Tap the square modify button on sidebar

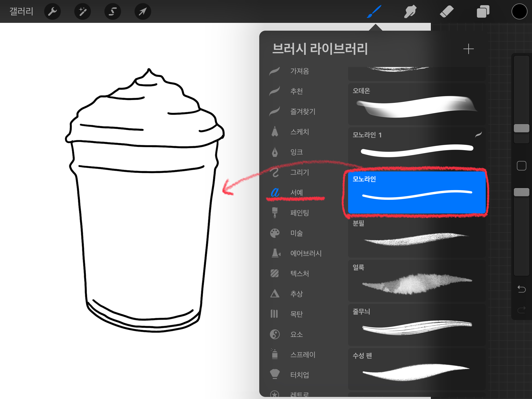521,166
